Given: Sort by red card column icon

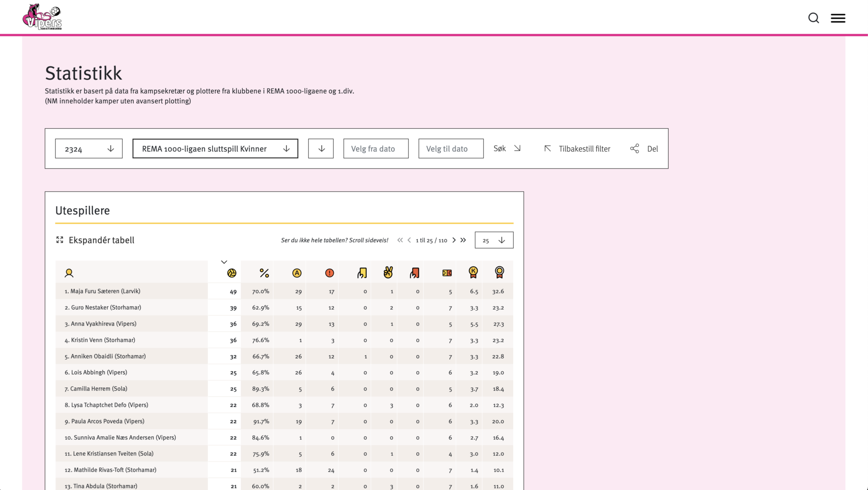Looking at the screenshot, I should click(x=415, y=273).
